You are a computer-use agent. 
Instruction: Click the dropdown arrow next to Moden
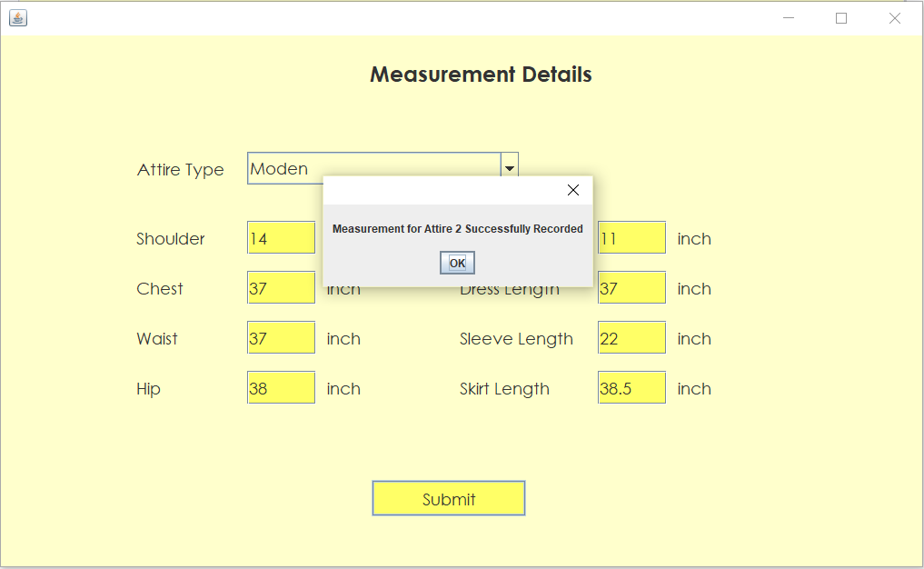click(509, 166)
